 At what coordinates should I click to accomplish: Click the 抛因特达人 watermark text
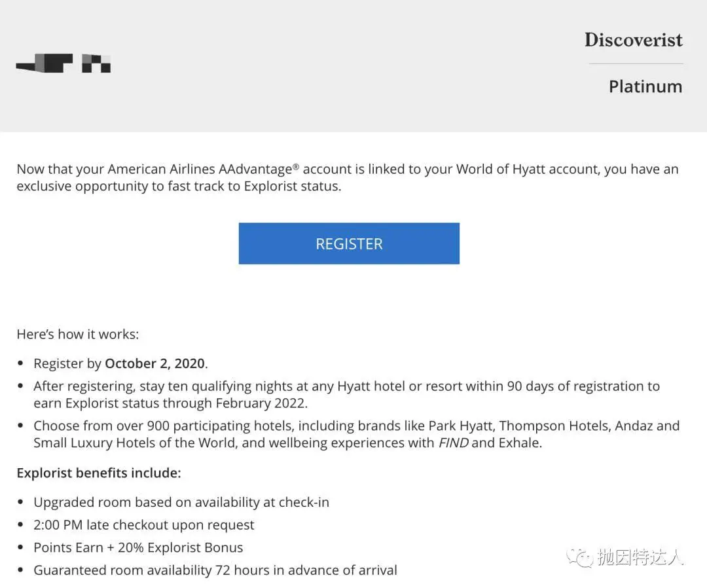(x=640, y=558)
